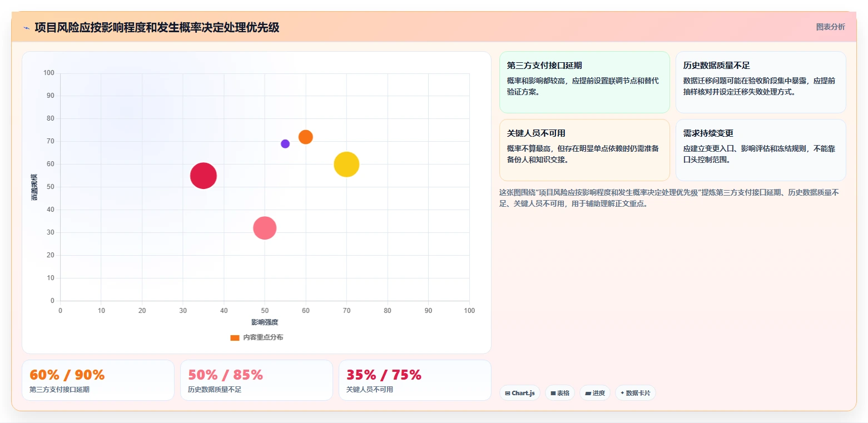The height and width of the screenshot is (423, 868).
Task: Click the orange legend color swatch
Action: click(x=235, y=337)
